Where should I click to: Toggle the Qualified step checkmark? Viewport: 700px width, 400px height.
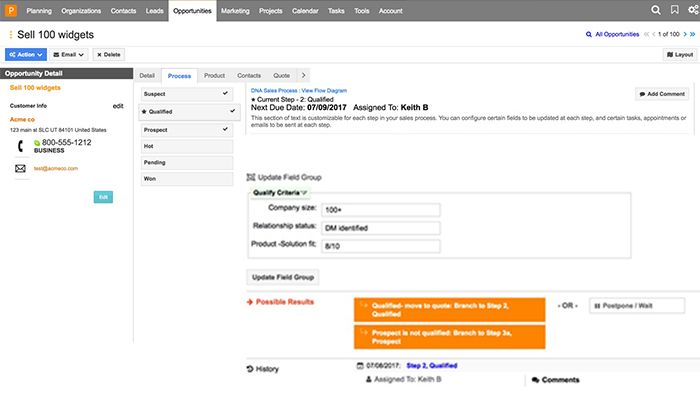point(233,111)
